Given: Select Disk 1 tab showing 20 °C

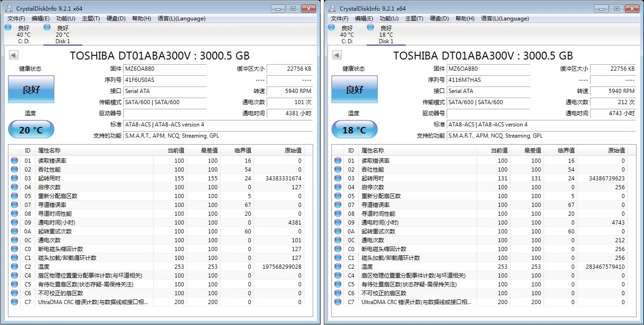Looking at the screenshot, I should [x=62, y=34].
